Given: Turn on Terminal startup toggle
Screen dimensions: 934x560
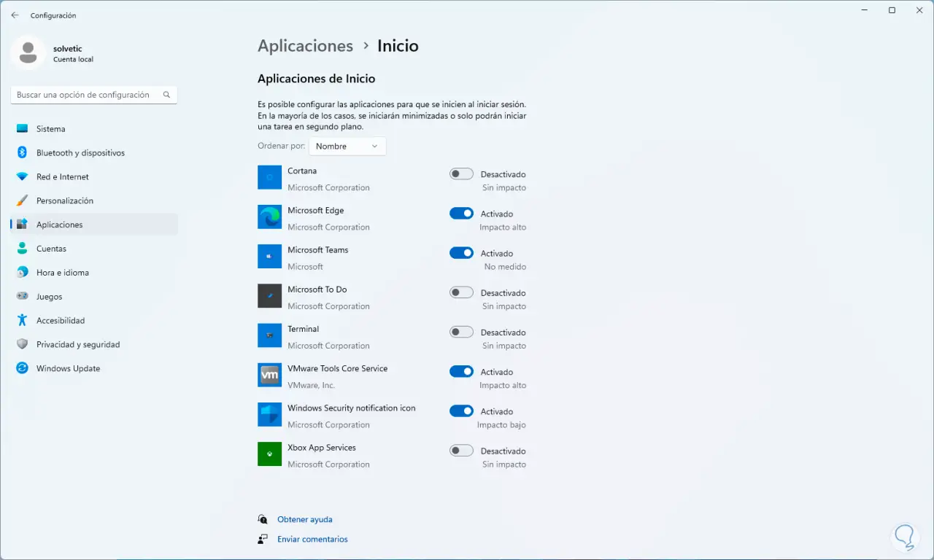Looking at the screenshot, I should pos(461,332).
